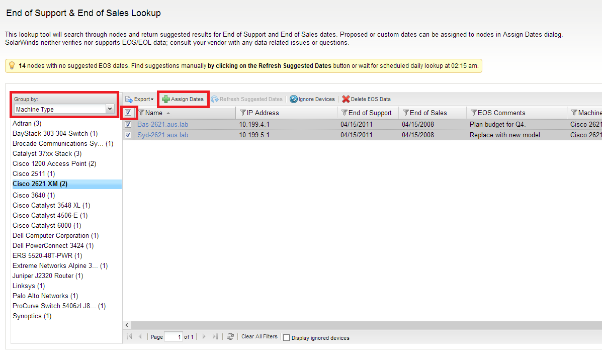Image resolution: width=602 pixels, height=364 pixels.
Task: Click the Ignore Devices blue circle icon
Action: [x=293, y=99]
